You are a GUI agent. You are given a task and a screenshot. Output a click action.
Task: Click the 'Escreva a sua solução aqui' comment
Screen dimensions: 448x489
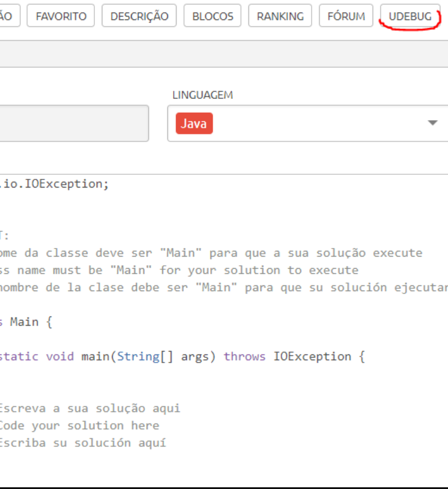click(x=90, y=408)
